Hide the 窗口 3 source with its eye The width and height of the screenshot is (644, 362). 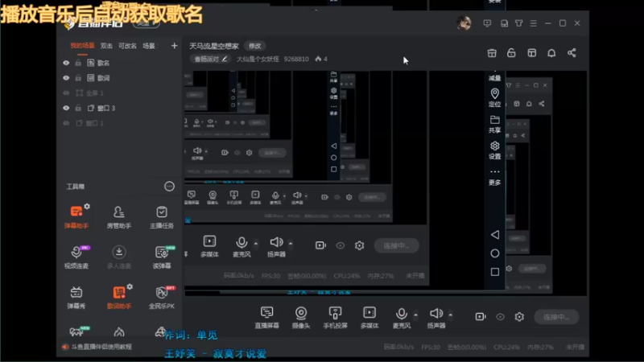coord(66,108)
